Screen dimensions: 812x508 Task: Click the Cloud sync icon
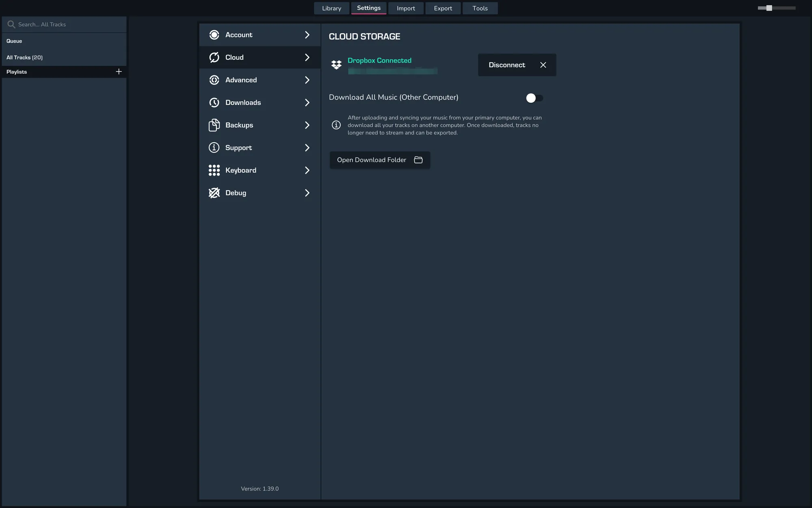click(x=214, y=57)
